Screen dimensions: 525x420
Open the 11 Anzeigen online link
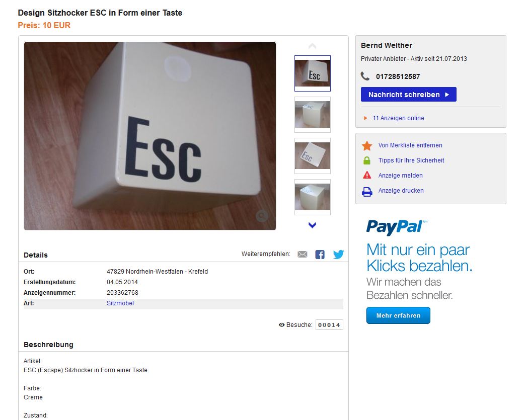(398, 118)
